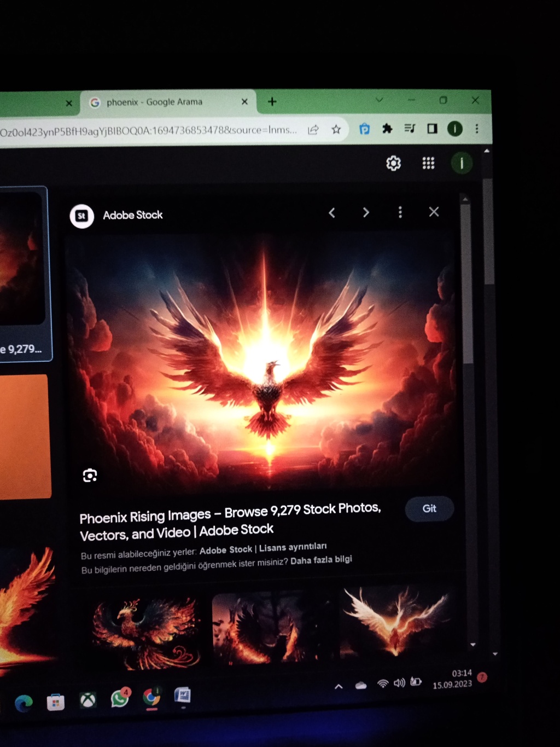Click the volume icon in system tray
This screenshot has width=560, height=747.
click(399, 682)
